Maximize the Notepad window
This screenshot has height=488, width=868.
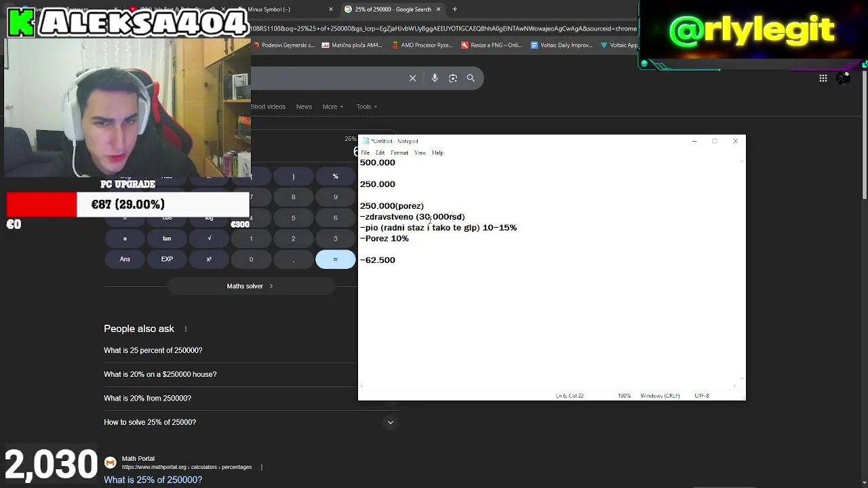click(714, 141)
